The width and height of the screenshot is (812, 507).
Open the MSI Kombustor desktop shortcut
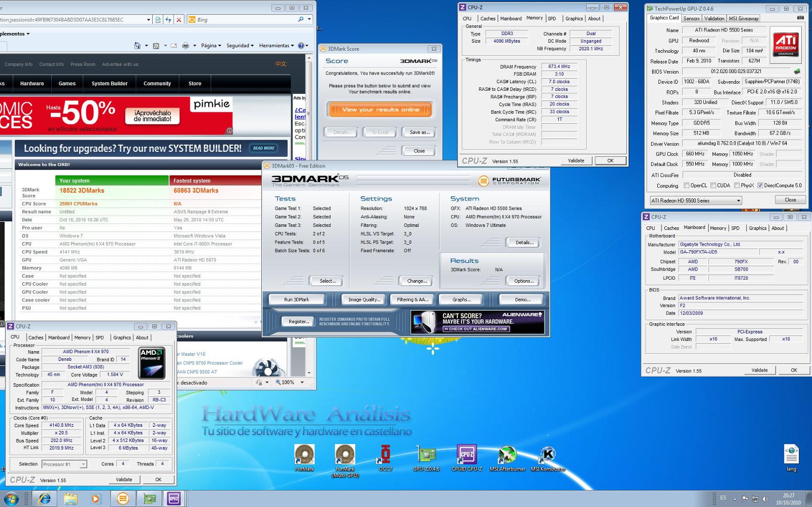point(548,458)
